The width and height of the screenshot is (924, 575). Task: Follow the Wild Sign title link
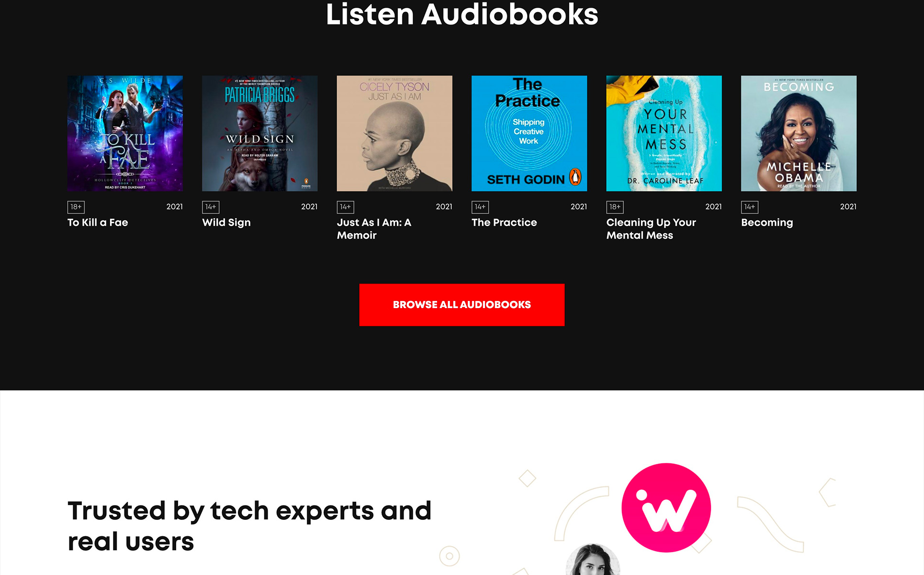(226, 223)
